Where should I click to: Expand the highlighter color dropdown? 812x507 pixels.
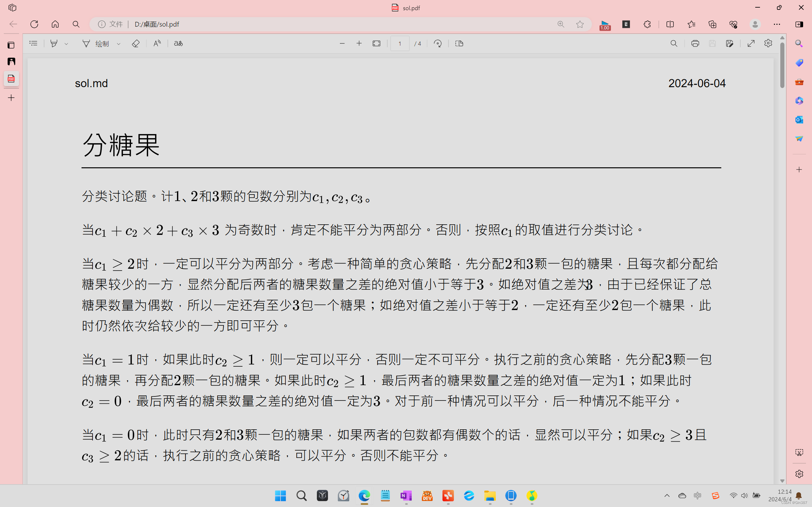point(66,43)
